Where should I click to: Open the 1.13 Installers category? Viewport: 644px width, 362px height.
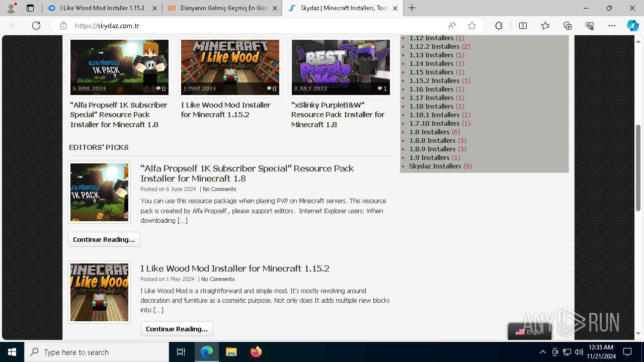pos(431,55)
